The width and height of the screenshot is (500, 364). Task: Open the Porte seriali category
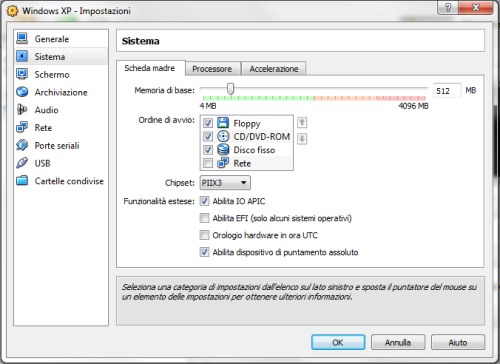tap(61, 145)
